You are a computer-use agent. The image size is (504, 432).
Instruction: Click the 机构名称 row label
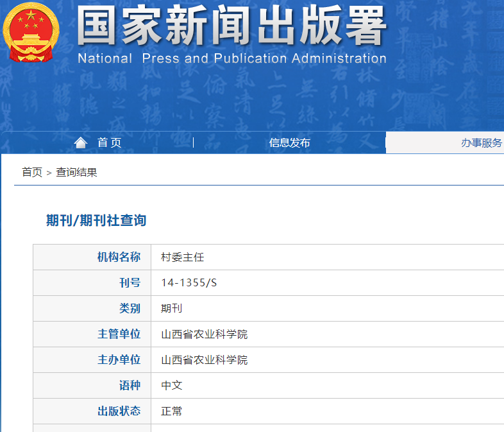pos(119,257)
